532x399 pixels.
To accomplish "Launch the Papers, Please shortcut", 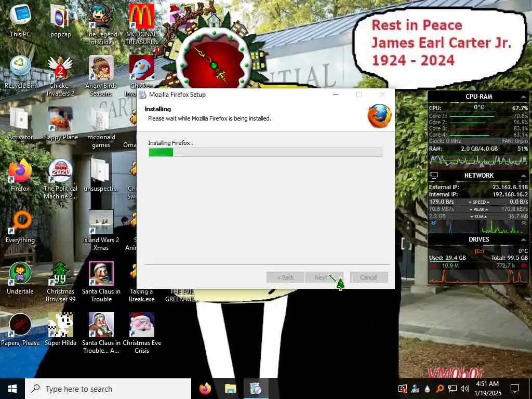I will coord(20,330).
